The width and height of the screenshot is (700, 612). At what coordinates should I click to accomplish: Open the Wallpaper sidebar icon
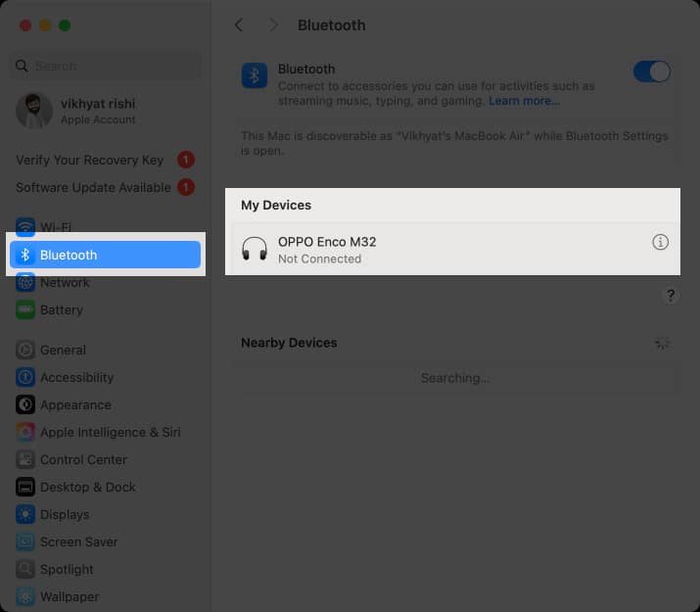click(x=25, y=596)
